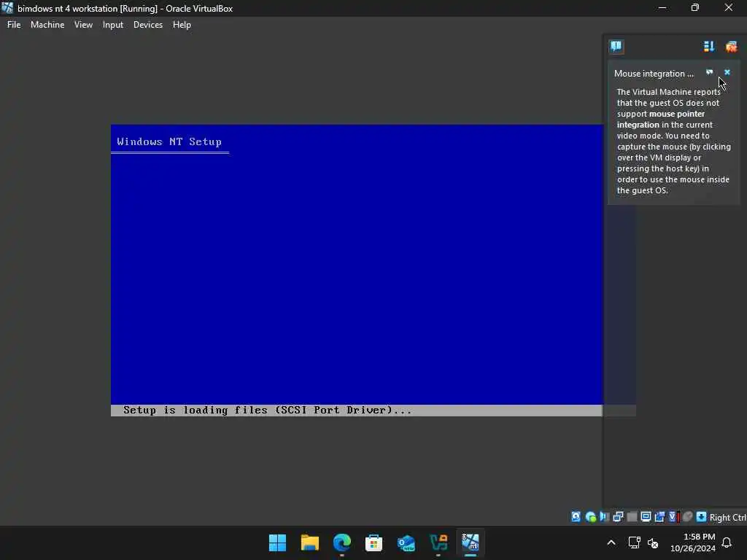Click the keyboard capture arrow status icon
Image resolution: width=747 pixels, height=560 pixels.
701,517
